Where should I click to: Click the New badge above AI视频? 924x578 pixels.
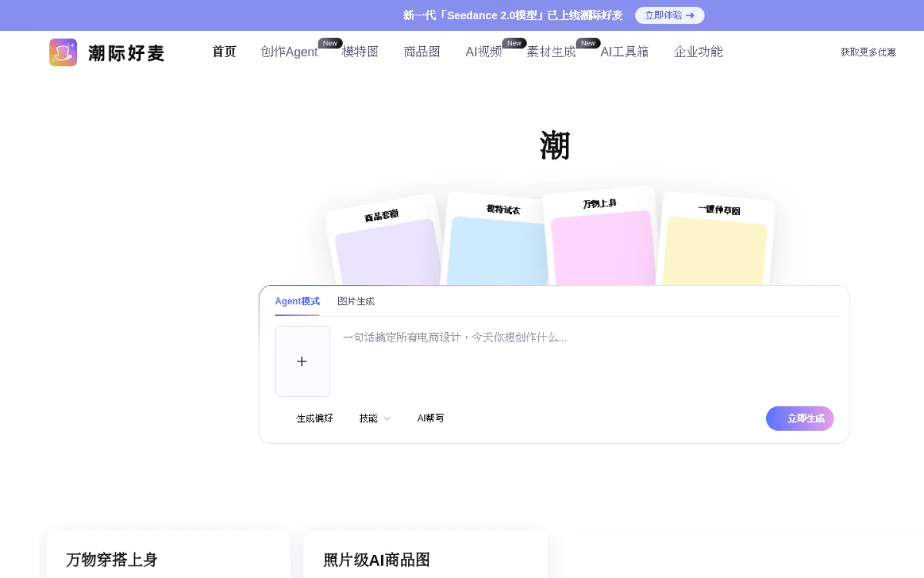click(x=514, y=43)
